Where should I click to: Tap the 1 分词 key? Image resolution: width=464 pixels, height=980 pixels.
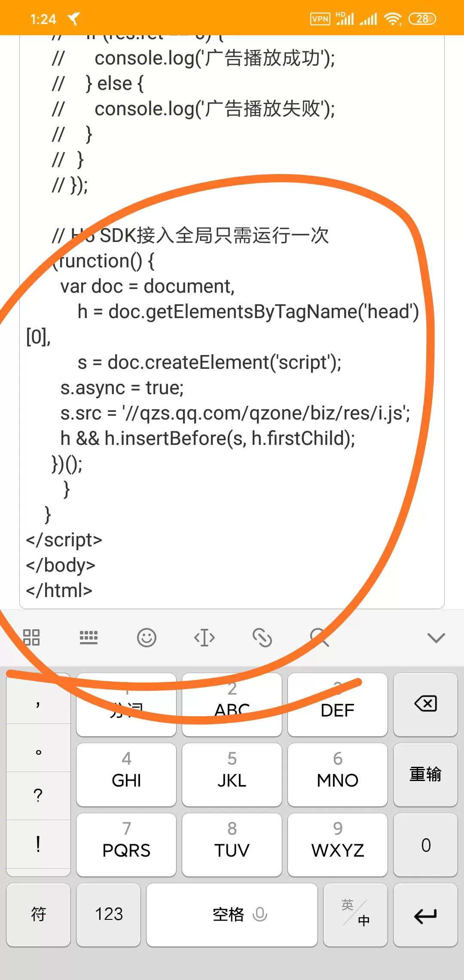click(x=126, y=704)
